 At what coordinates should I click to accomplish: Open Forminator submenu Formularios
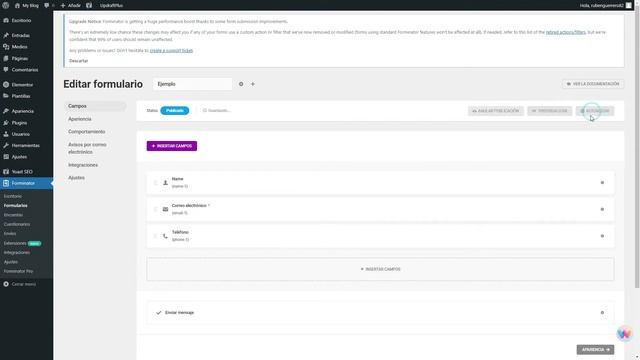(16, 206)
